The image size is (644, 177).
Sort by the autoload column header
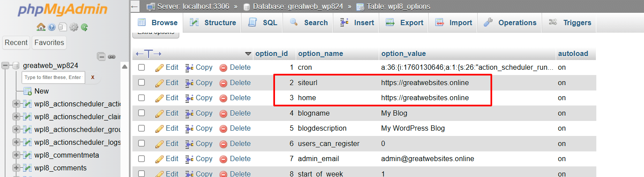(573, 54)
